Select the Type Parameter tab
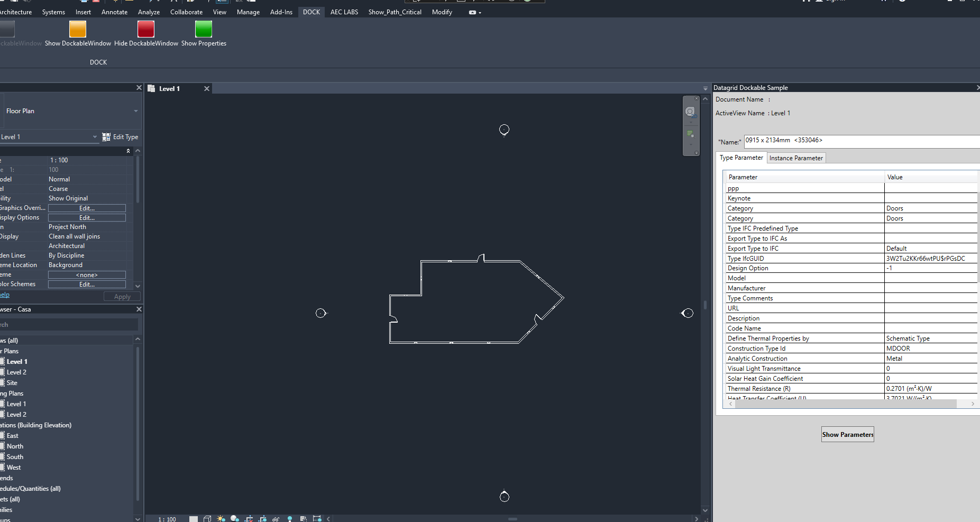980x522 pixels. click(741, 158)
